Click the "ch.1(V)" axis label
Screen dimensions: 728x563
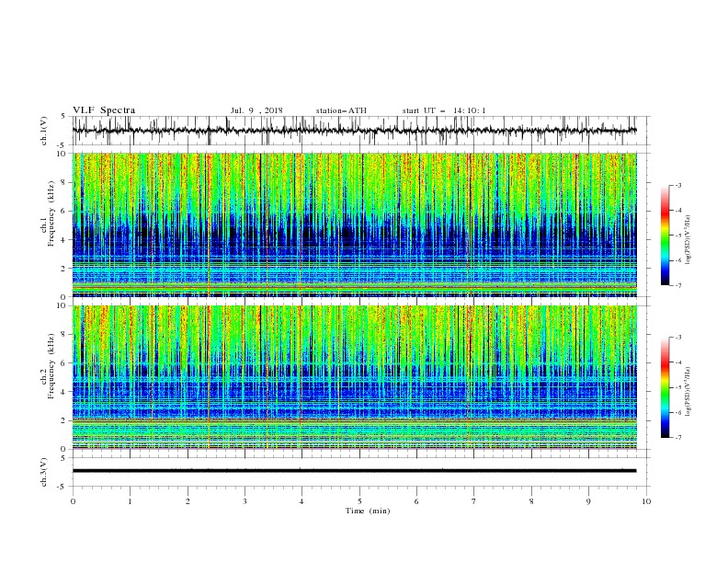pyautogui.click(x=44, y=131)
